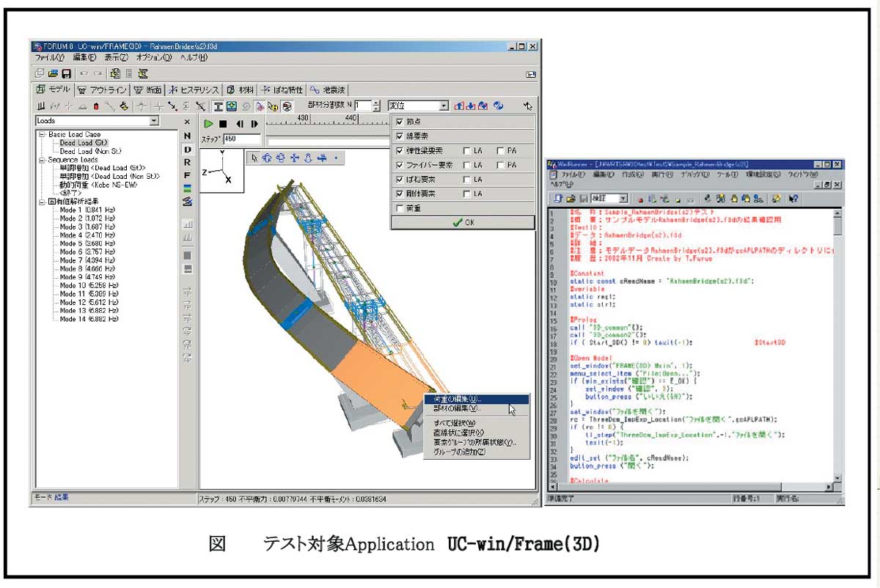The image size is (880, 588).
Task: Open the オプション(O) menu in UC-win/FRAME
Action: [154, 57]
